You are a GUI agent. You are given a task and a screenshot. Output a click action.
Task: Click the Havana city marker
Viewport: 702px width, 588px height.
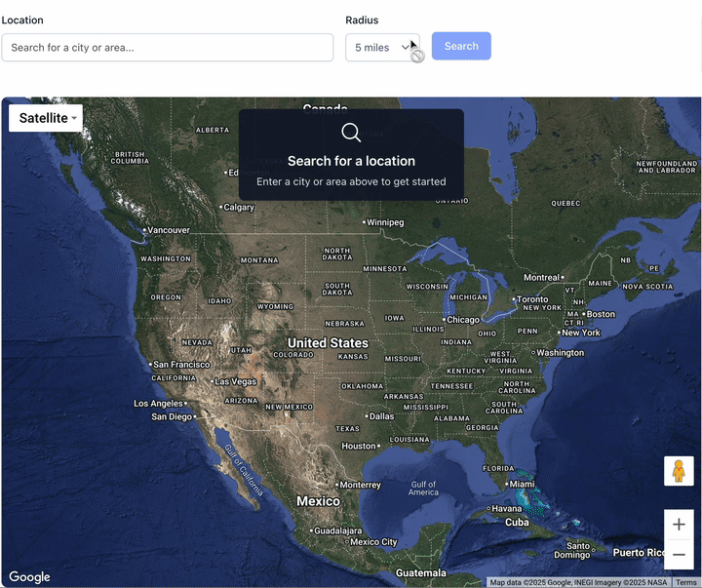488,509
